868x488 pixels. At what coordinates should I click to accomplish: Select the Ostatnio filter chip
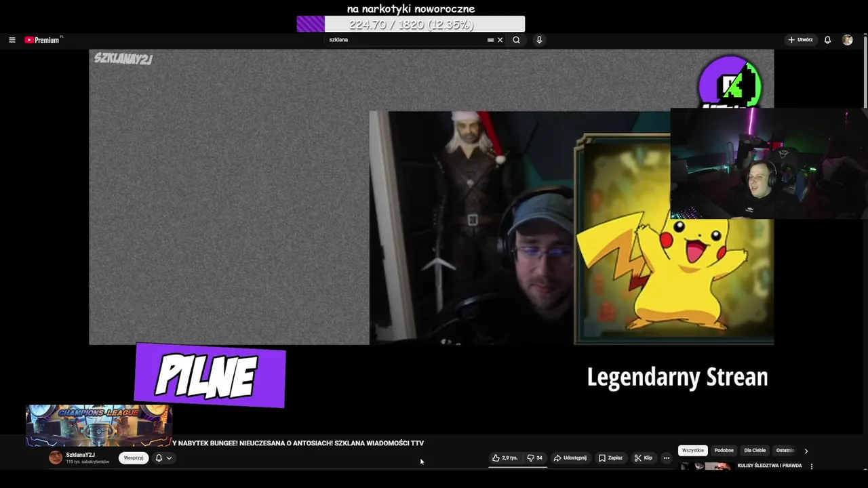click(785, 450)
